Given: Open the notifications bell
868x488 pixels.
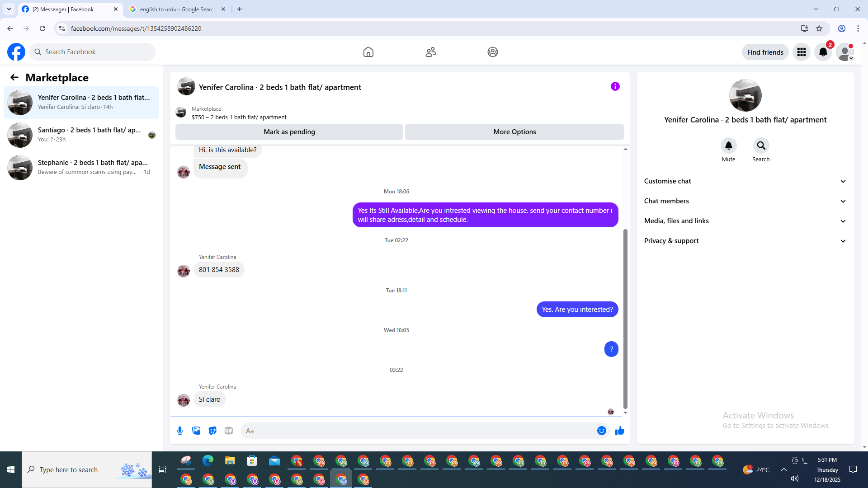Looking at the screenshot, I should pos(823,52).
